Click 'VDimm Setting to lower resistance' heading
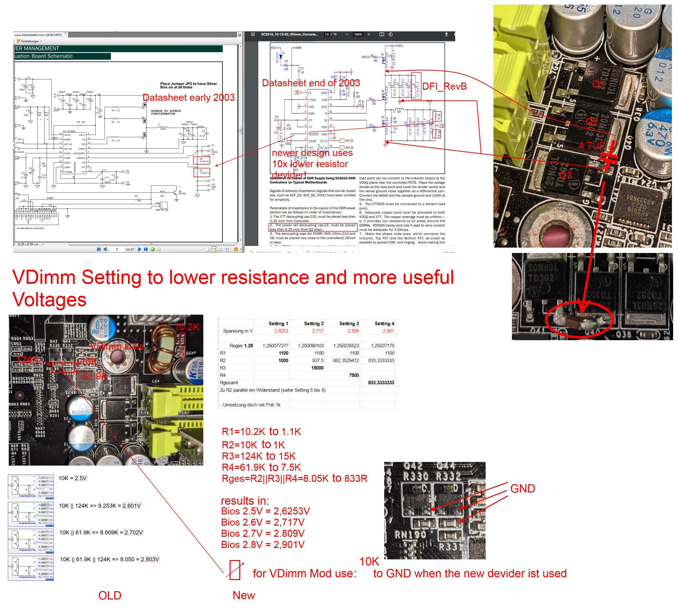This screenshot has height=616, width=678. click(233, 288)
